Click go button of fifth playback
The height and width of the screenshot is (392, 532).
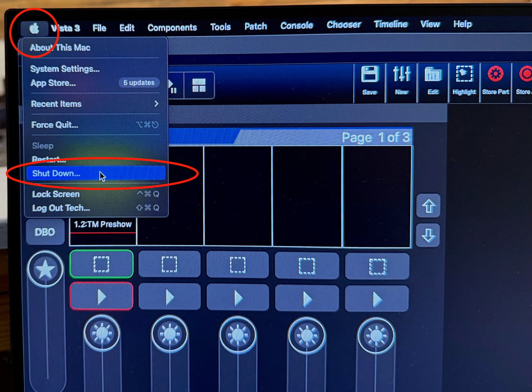tap(377, 299)
